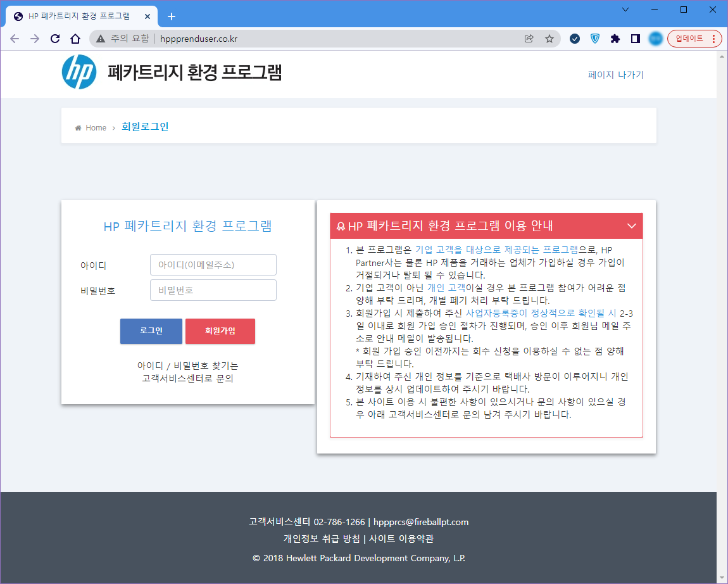Image resolution: width=728 pixels, height=584 pixels.
Task: Click the 주의 요함 security label
Action: coord(130,39)
